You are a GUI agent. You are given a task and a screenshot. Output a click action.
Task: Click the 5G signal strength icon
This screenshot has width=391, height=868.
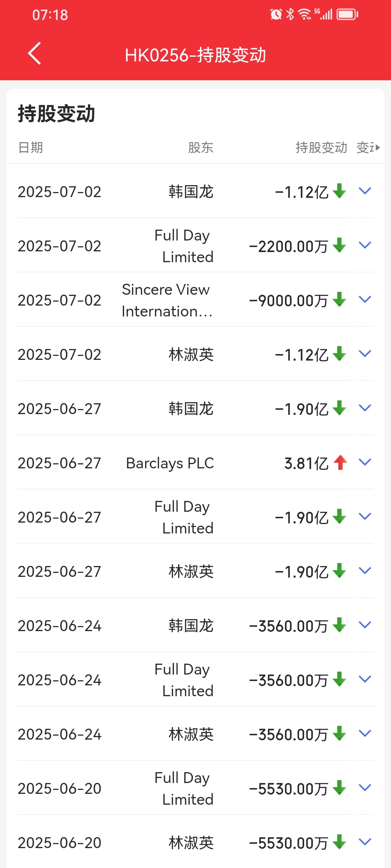click(x=323, y=14)
